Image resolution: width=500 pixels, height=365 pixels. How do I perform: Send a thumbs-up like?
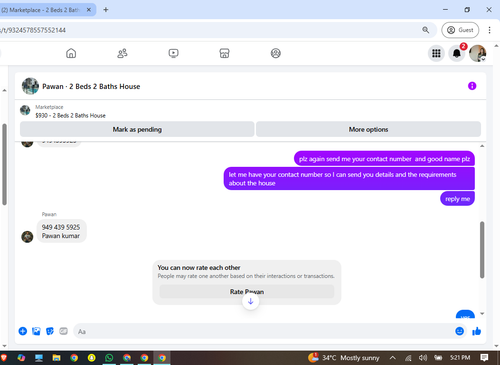coord(477,331)
